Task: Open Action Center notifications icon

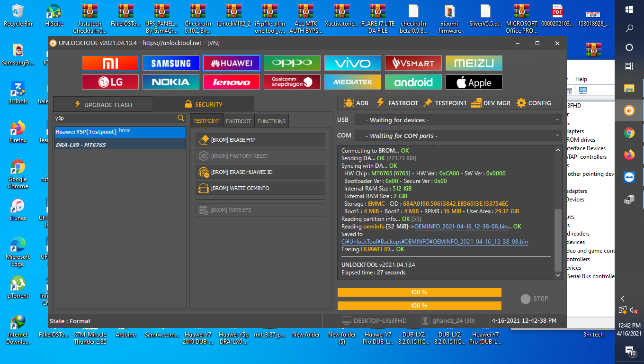Action: tap(630, 351)
